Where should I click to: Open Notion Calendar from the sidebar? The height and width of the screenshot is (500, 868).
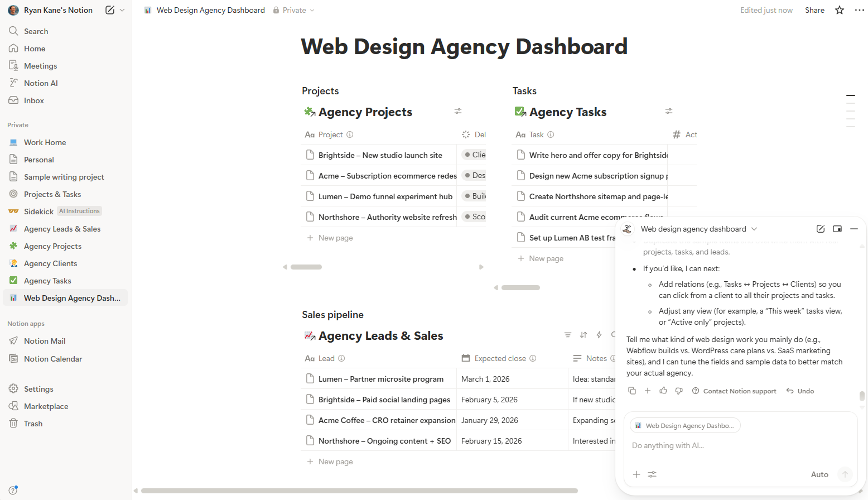[52, 358]
